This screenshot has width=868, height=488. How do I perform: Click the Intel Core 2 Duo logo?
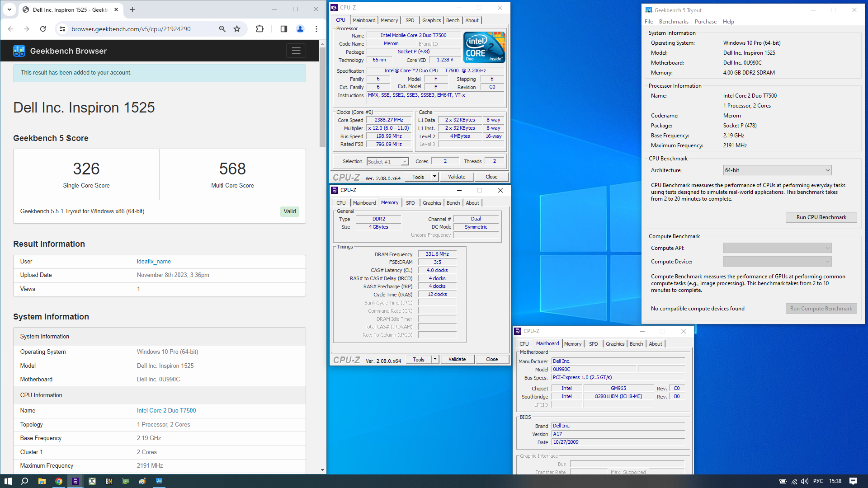(484, 47)
